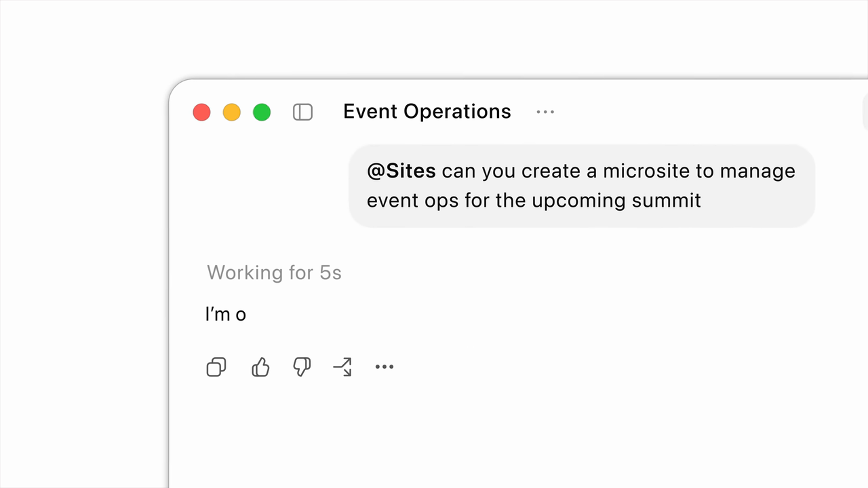Image resolution: width=868 pixels, height=488 pixels.
Task: Click the @Sites mention in the message
Action: click(401, 171)
